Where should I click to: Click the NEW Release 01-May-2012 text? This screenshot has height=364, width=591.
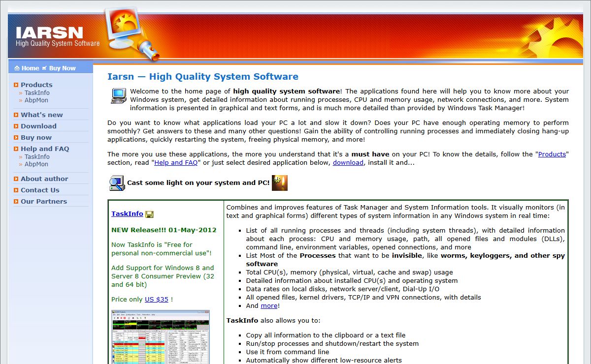point(164,230)
